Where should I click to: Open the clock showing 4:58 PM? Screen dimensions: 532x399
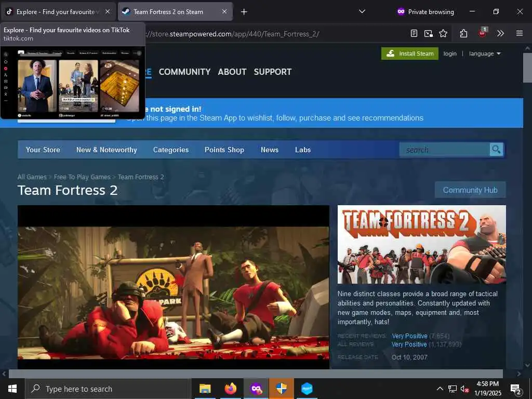(x=488, y=389)
